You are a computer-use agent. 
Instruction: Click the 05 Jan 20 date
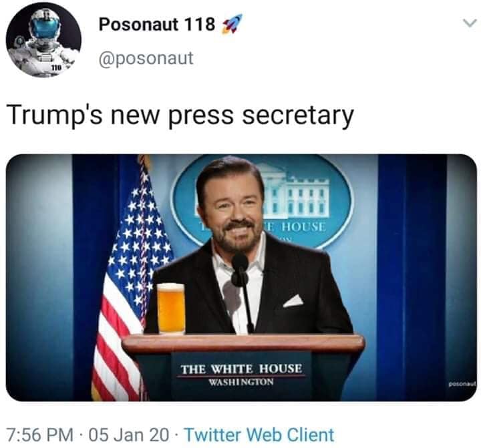[129, 435]
